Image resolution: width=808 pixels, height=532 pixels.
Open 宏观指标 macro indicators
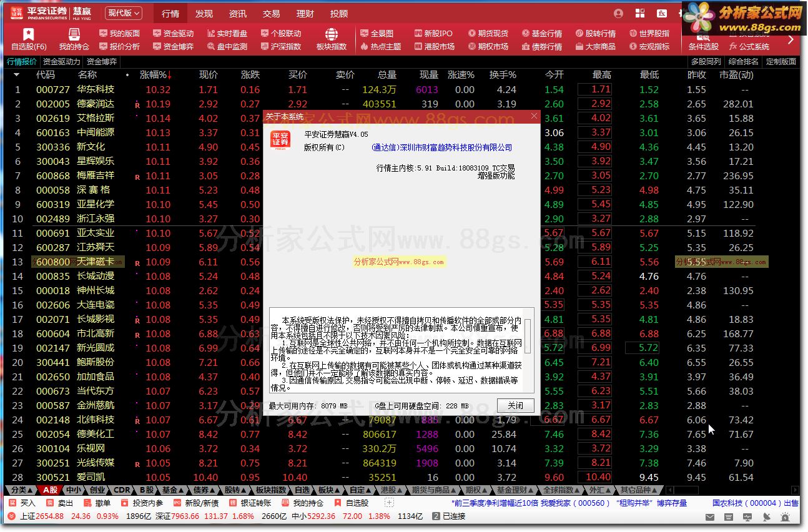coord(649,46)
